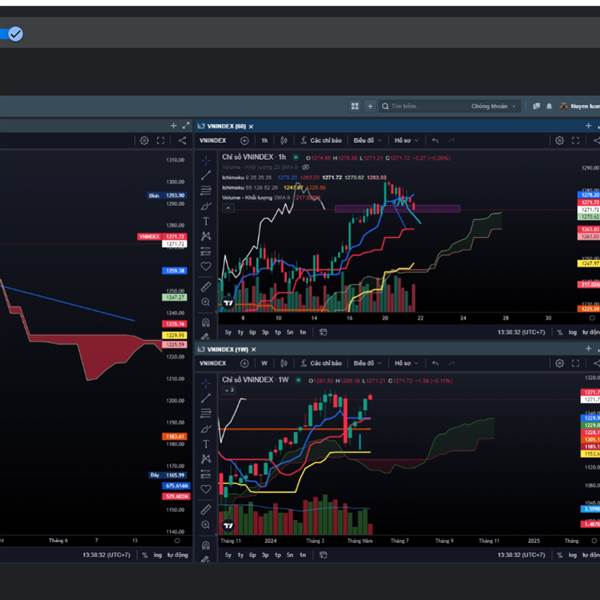Open the Chứng khoán dropdown
Image resolution: width=600 pixels, height=600 pixels.
tap(493, 106)
